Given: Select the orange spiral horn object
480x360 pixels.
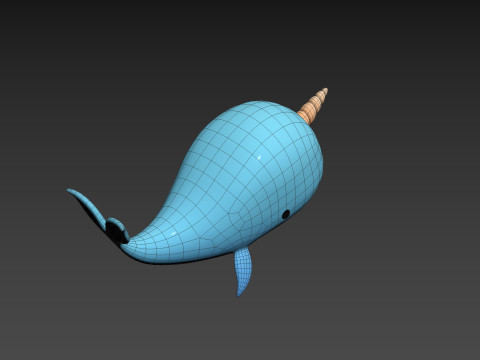Looking at the screenshot, I should point(313,106).
